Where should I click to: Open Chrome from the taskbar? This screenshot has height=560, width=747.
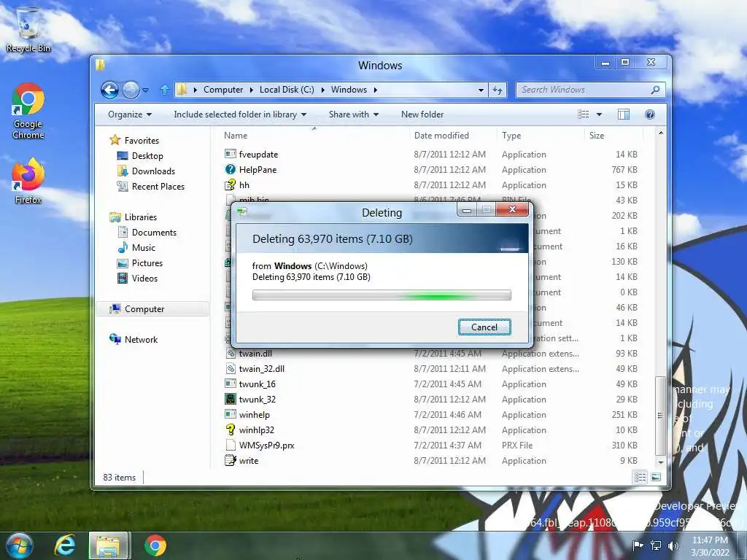(155, 545)
